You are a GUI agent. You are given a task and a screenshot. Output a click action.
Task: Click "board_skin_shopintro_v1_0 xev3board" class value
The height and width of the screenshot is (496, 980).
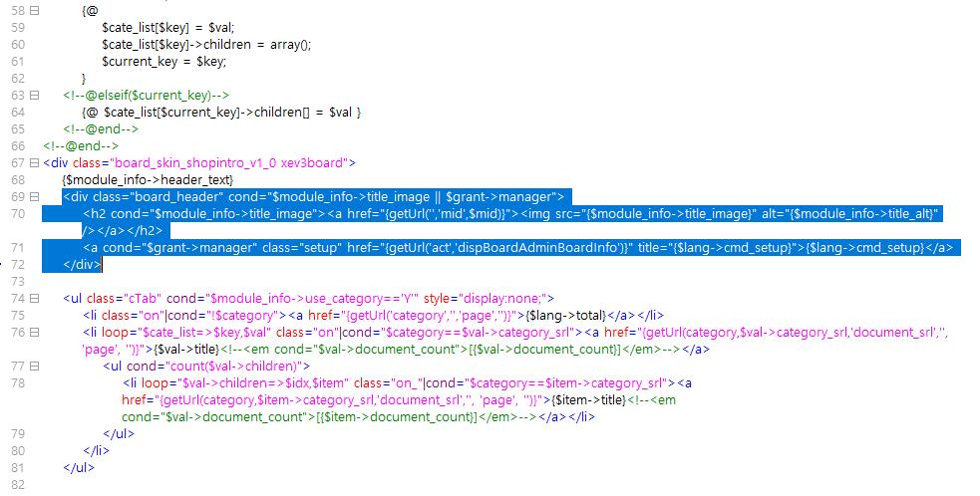pyautogui.click(x=229, y=163)
